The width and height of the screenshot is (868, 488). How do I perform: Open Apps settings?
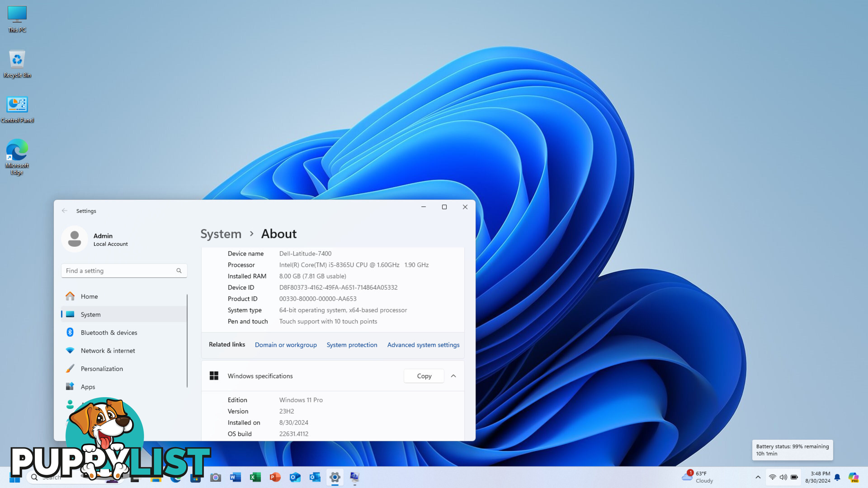click(124, 387)
